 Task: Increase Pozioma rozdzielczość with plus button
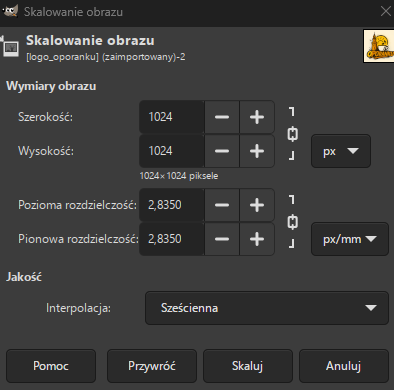257,205
